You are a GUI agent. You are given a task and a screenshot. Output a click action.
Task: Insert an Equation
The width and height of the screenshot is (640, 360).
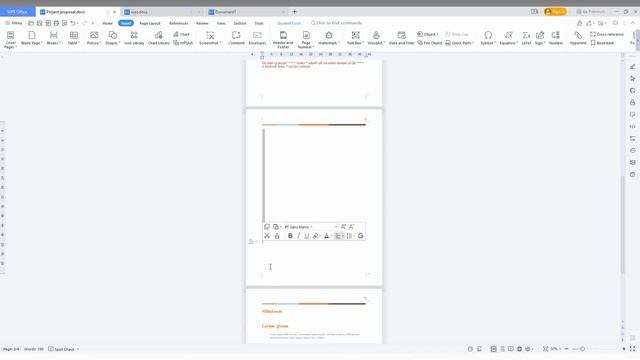tap(509, 38)
